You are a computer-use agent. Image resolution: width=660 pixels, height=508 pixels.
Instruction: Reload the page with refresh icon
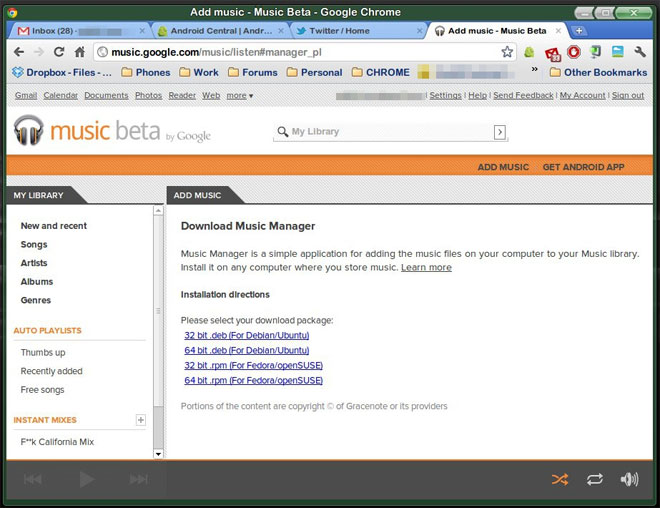[59, 52]
